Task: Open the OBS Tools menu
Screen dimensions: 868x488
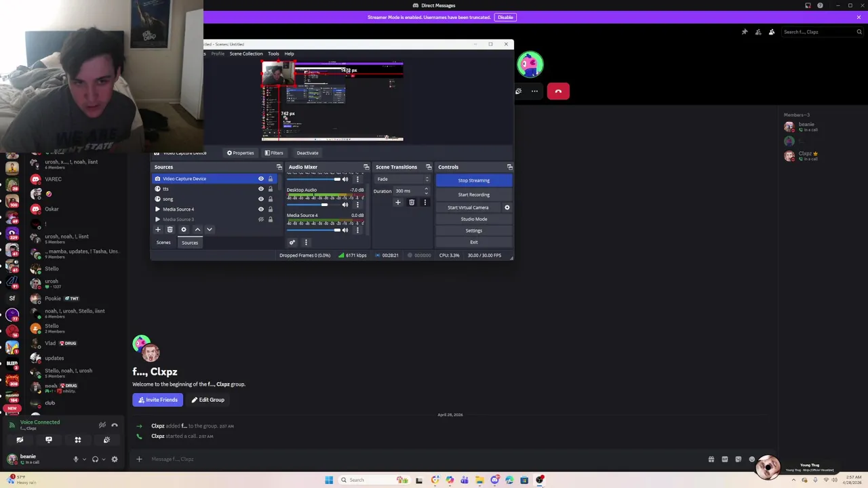Action: tap(273, 54)
